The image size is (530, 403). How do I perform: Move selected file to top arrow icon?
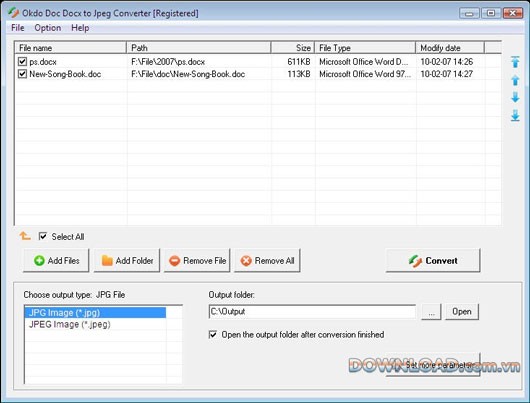(x=515, y=62)
